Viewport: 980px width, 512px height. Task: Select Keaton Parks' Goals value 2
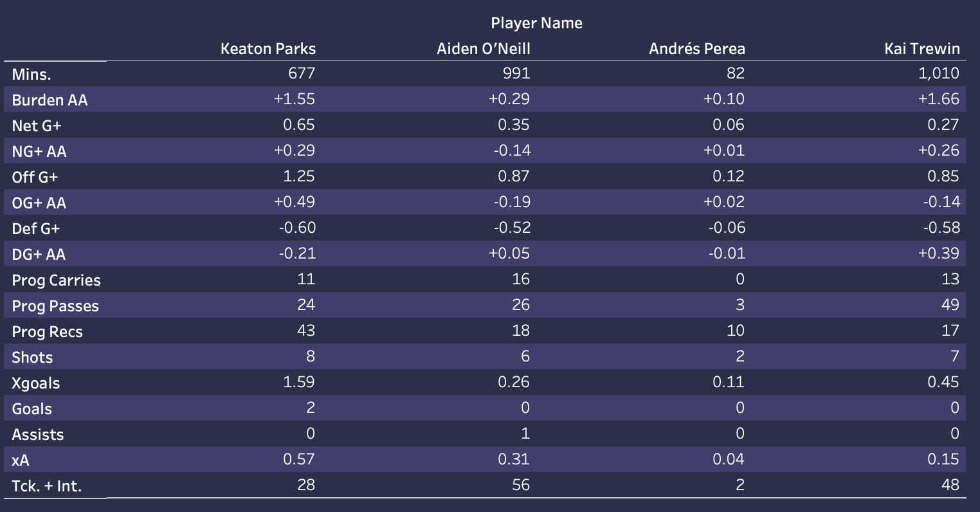[x=311, y=408]
